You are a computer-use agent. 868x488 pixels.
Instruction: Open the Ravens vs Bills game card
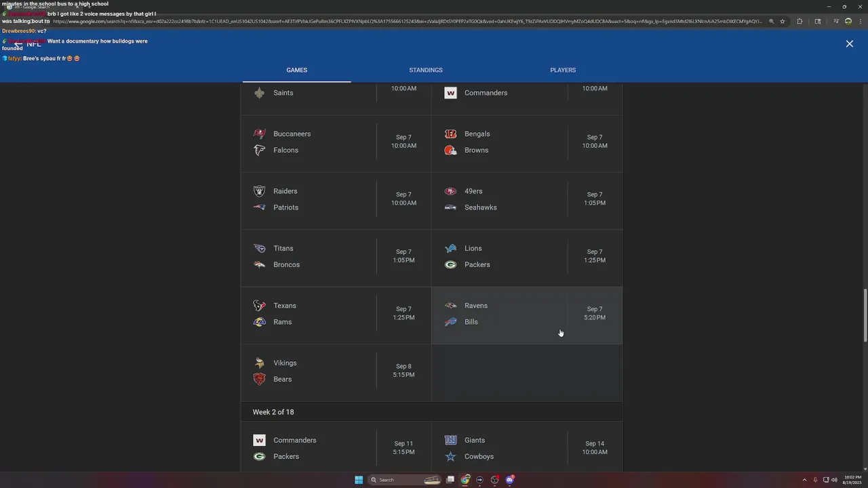(x=527, y=315)
